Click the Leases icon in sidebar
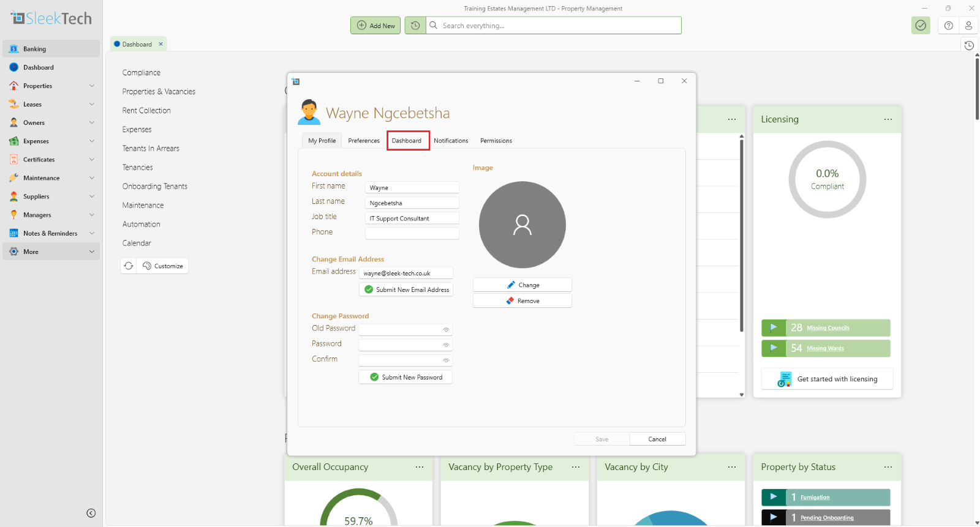 point(13,104)
